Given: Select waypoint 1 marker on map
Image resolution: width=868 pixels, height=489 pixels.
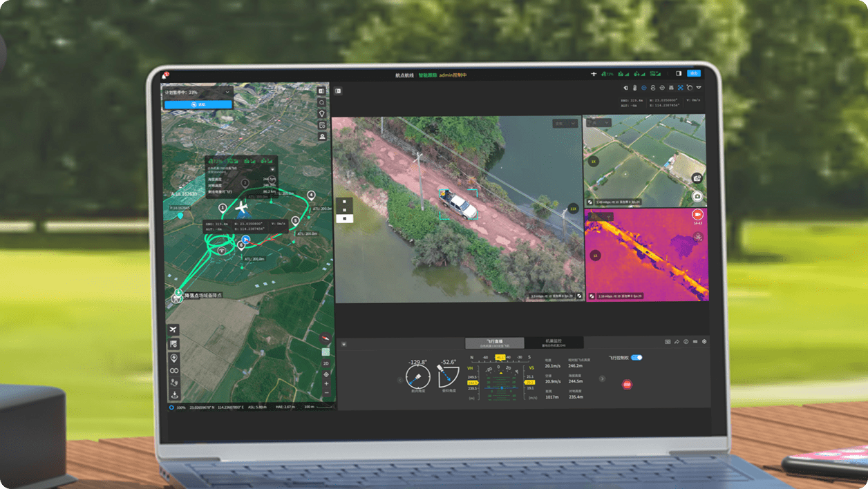Looking at the screenshot, I should pyautogui.click(x=223, y=207).
